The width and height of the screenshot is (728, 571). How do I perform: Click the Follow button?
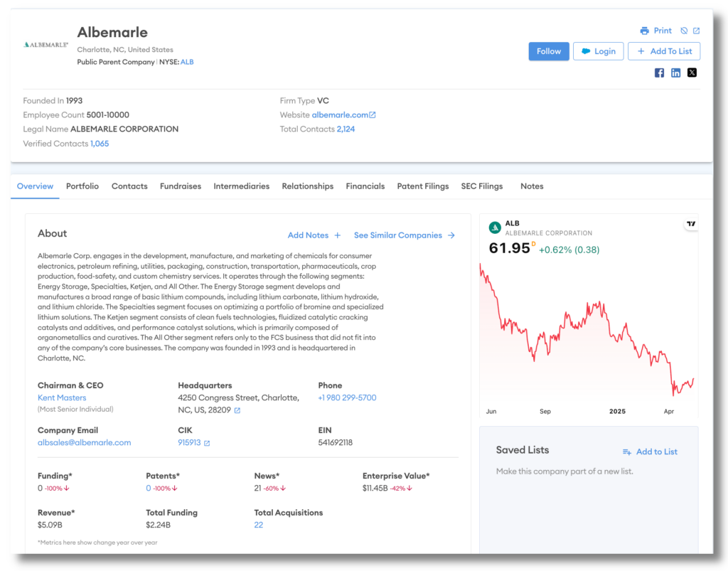coord(549,51)
